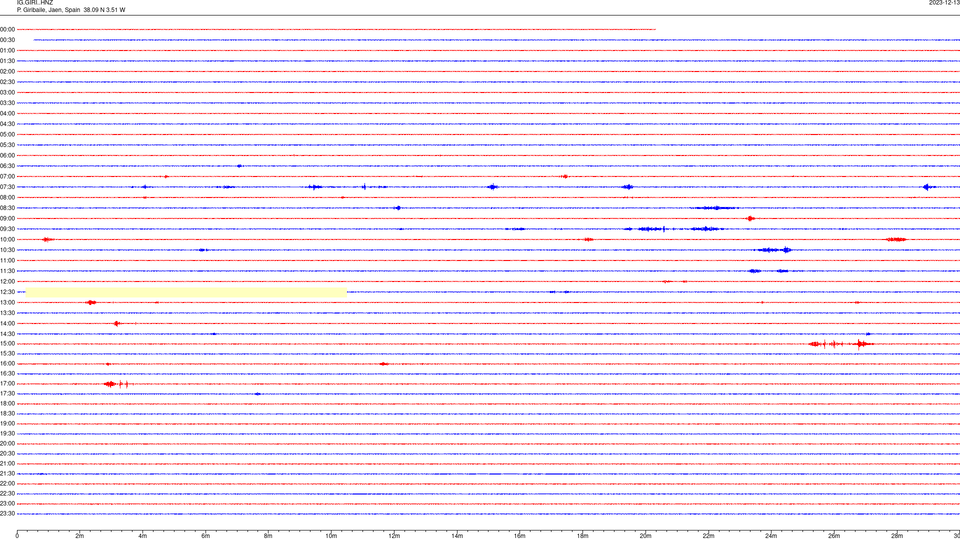The image size is (960, 540).
Task: Click the red event cluster on the 15:00 trace
Action: [841, 344]
